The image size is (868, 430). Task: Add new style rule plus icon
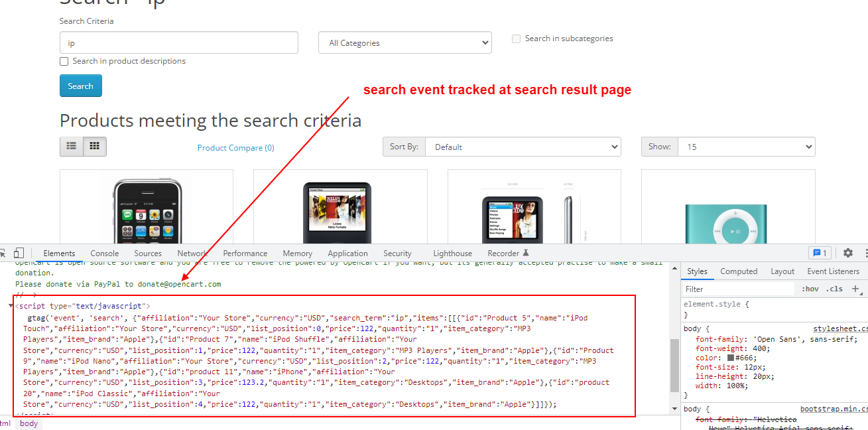point(855,289)
